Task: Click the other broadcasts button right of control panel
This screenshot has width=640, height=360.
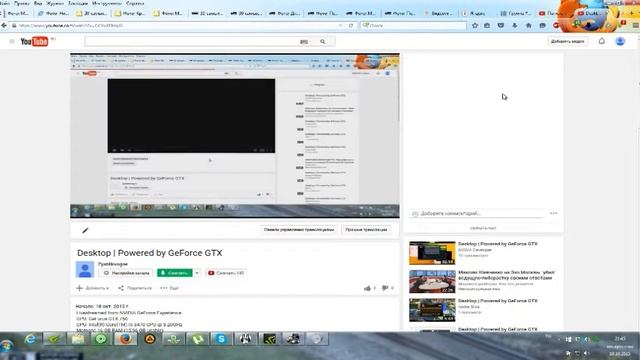Action: pyautogui.click(x=366, y=230)
